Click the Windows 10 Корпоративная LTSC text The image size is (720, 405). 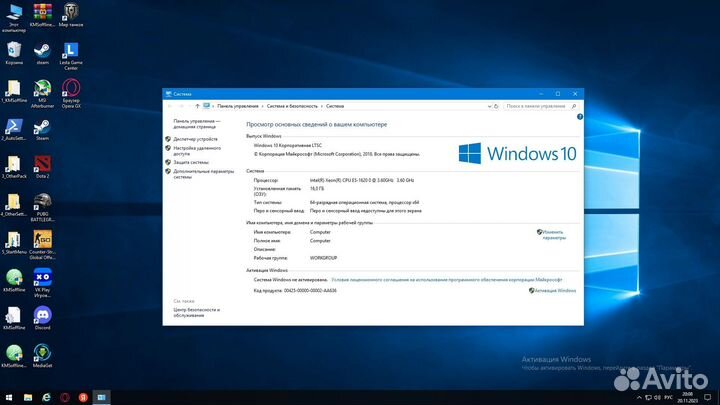click(x=287, y=145)
